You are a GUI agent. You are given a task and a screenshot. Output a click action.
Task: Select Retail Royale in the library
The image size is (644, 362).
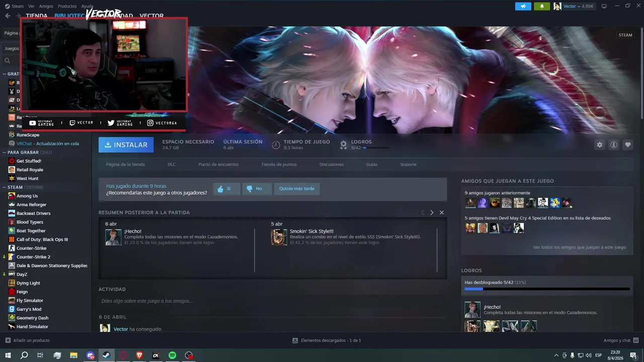(30, 170)
